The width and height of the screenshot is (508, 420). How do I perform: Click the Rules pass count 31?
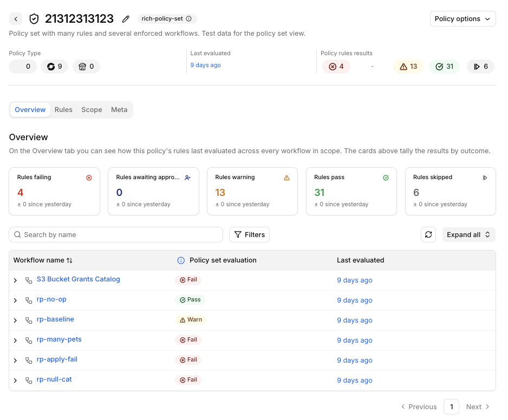[x=319, y=193]
